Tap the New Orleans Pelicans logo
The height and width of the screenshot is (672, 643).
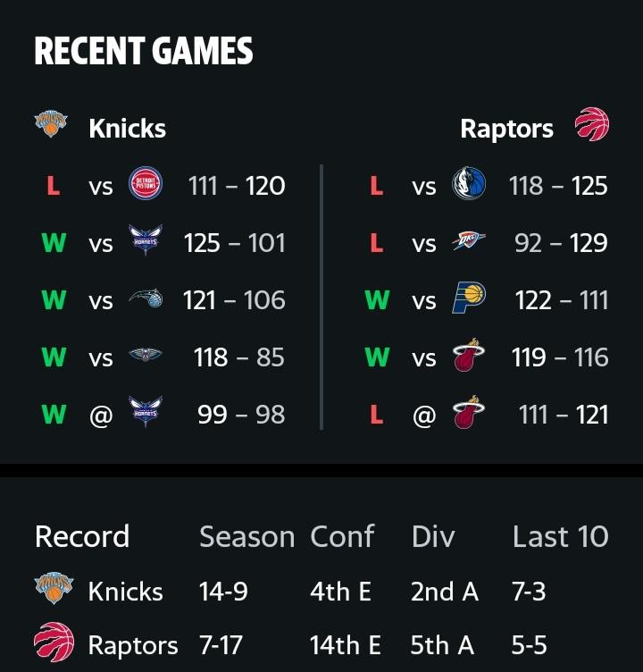[146, 355]
